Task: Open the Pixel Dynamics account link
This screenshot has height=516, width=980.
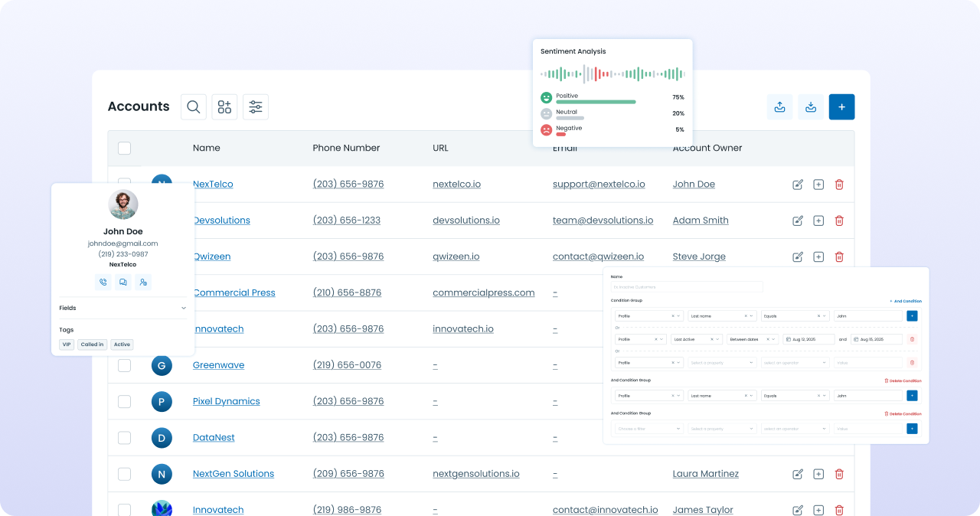Action: coord(226,402)
